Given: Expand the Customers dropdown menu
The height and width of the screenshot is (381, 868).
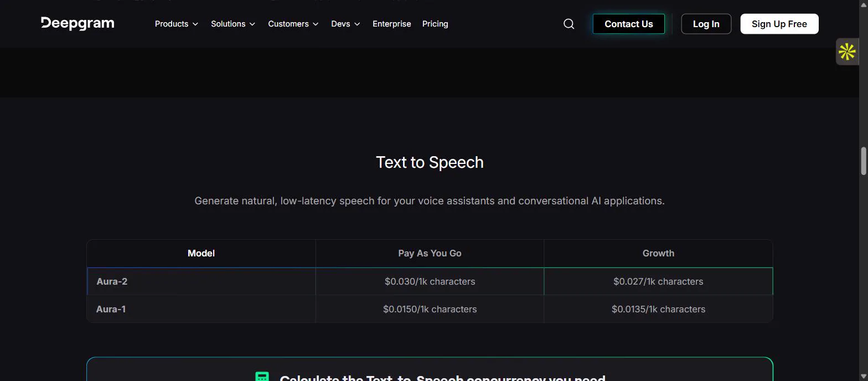Looking at the screenshot, I should click(293, 24).
